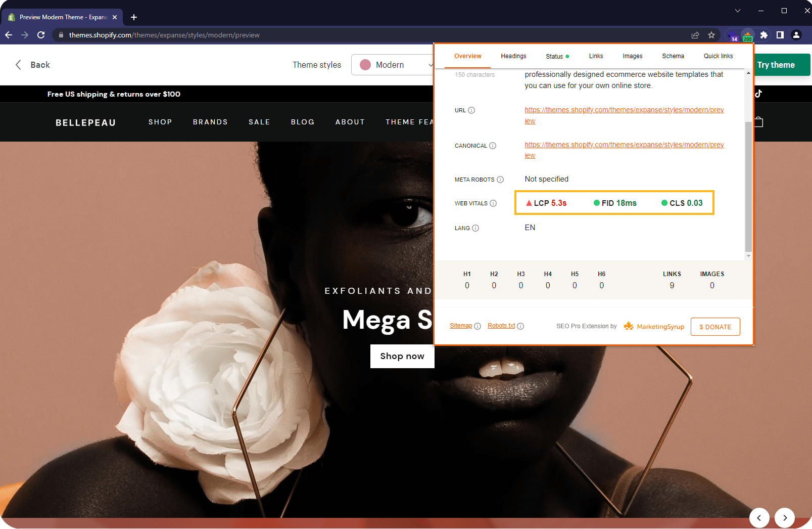Click info icon next to META ROBOTS
Screen dimensions: 812x529
click(500, 180)
